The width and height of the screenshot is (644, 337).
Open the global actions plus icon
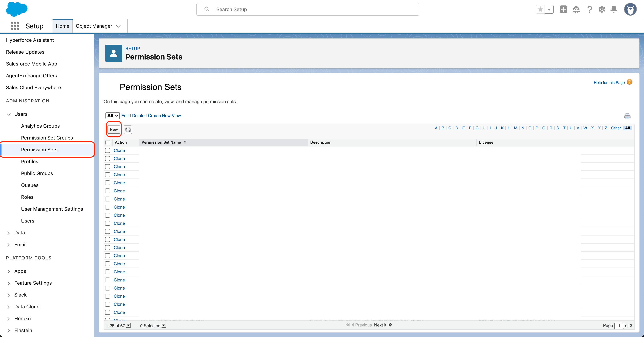point(563,9)
